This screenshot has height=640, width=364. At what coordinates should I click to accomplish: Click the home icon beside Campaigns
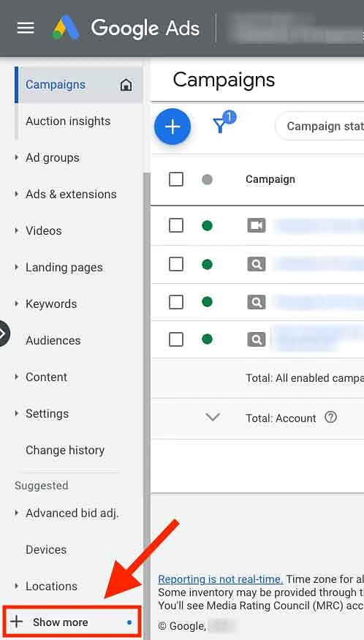126,85
